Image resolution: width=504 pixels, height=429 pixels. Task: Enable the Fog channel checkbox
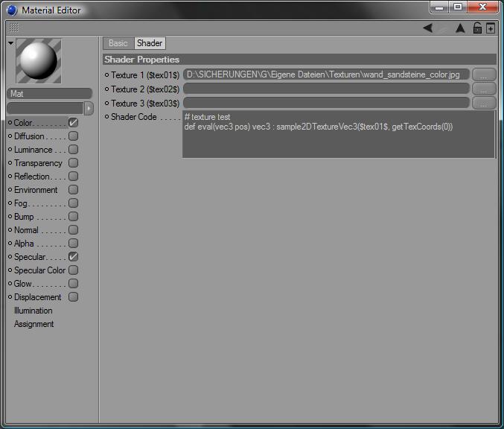tap(73, 203)
